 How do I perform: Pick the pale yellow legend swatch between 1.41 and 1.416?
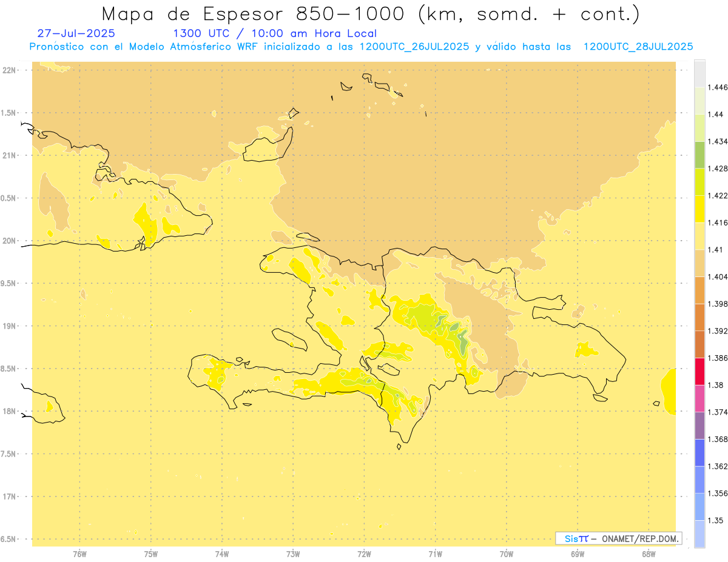click(699, 236)
